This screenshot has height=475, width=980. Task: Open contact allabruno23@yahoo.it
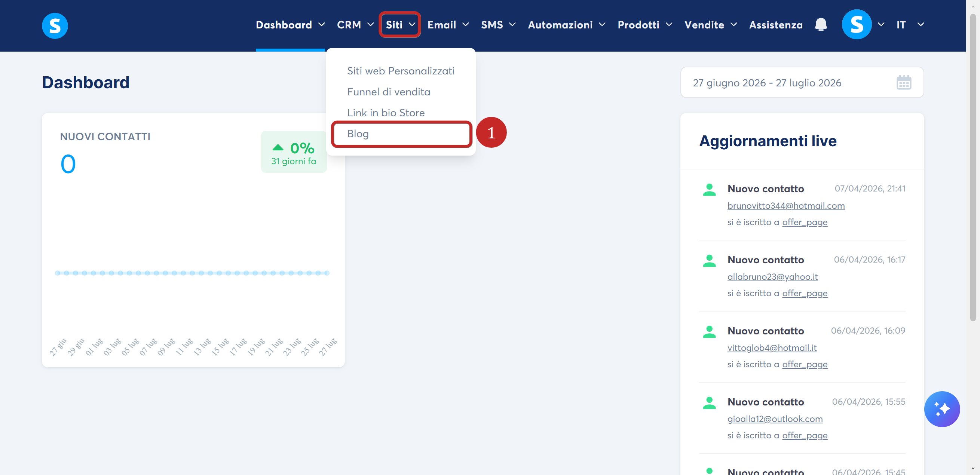coord(772,277)
